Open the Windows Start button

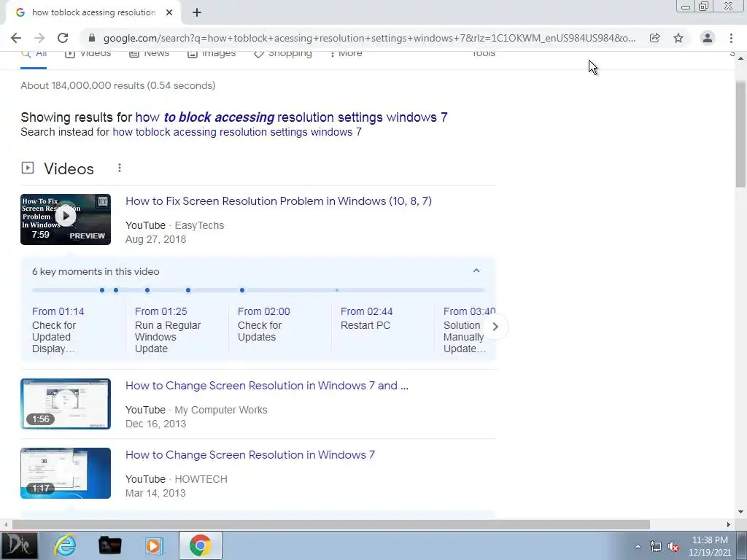point(19,545)
